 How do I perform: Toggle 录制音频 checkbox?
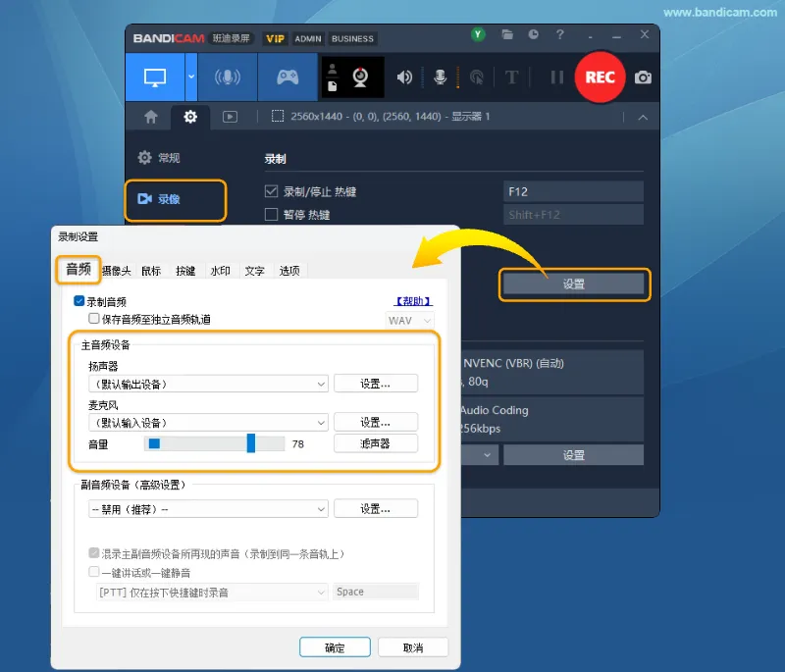[79, 301]
